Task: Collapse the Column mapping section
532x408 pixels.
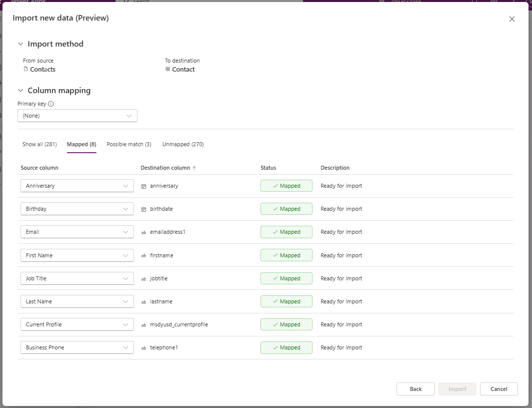Action: point(20,91)
